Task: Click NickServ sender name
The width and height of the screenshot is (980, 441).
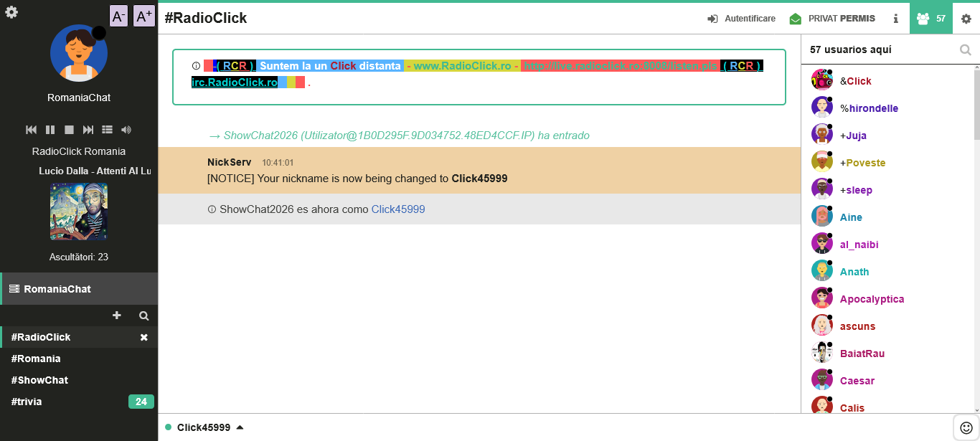Action: (229, 163)
